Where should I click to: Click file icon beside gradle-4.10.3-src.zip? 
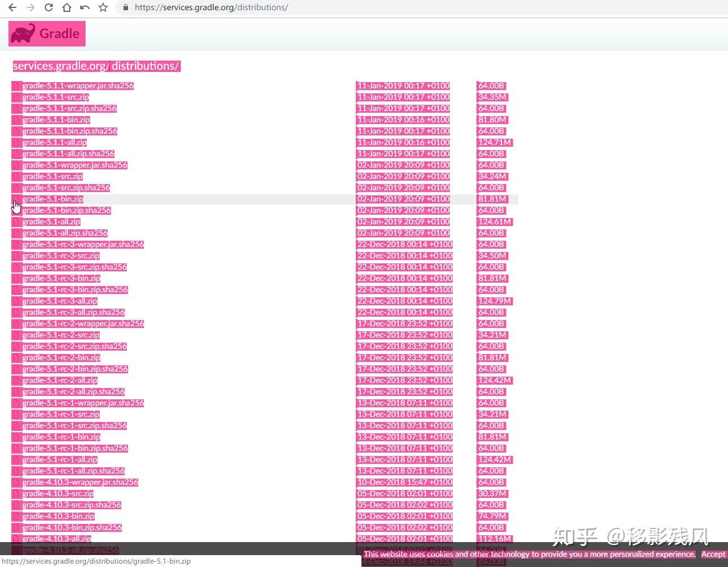pyautogui.click(x=16, y=494)
